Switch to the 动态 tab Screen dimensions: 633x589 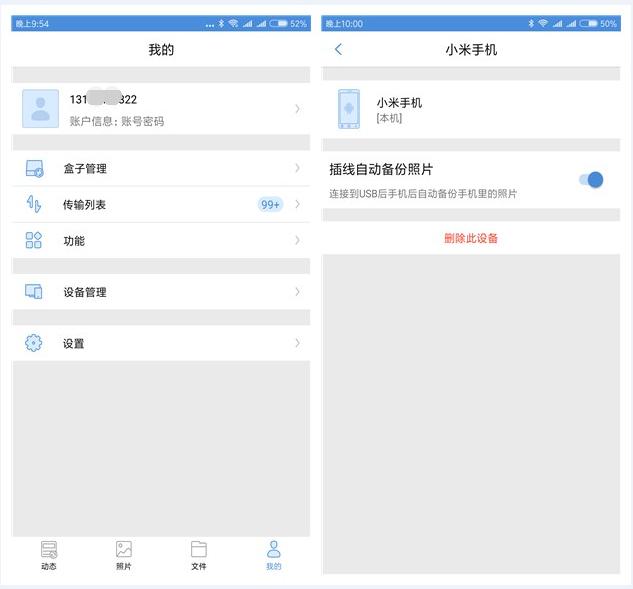49,555
